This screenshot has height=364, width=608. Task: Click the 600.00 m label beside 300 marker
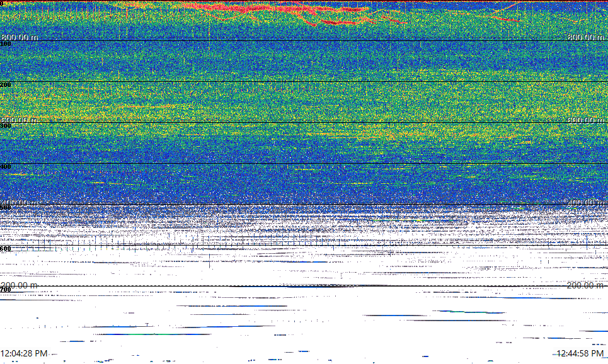(x=20, y=120)
